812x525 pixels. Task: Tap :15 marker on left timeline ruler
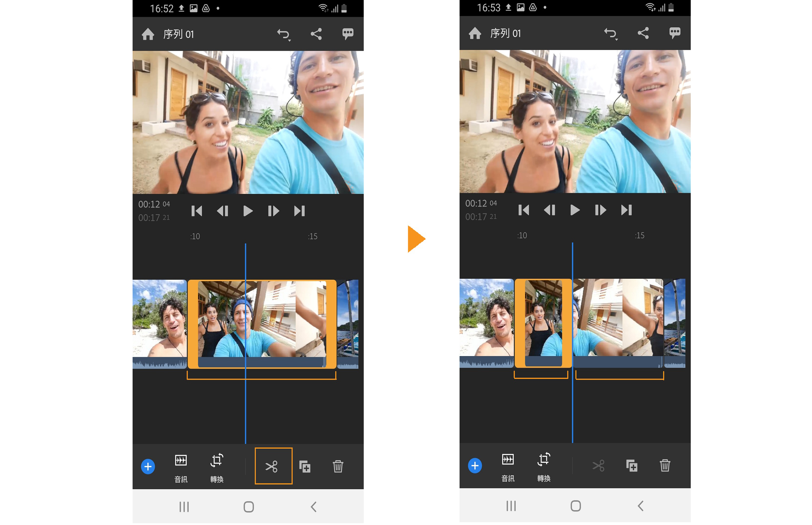coord(312,236)
